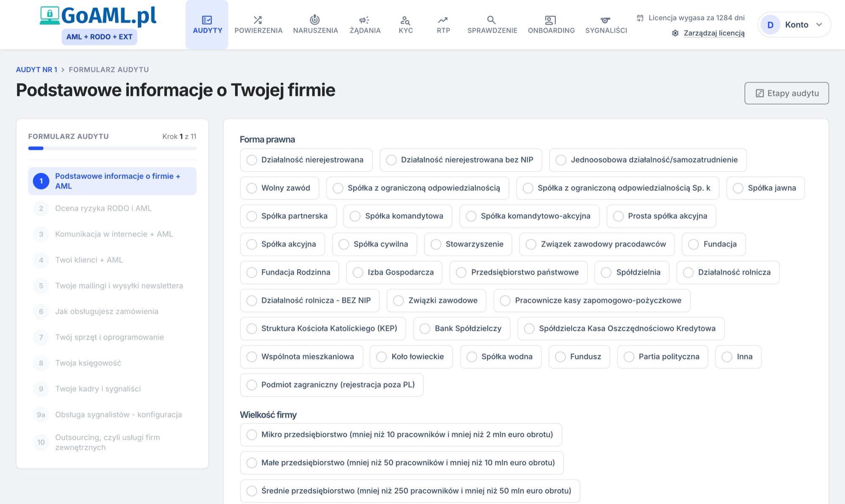Open Sygnaliści whistle icon
The image size is (845, 504).
coord(605,20)
